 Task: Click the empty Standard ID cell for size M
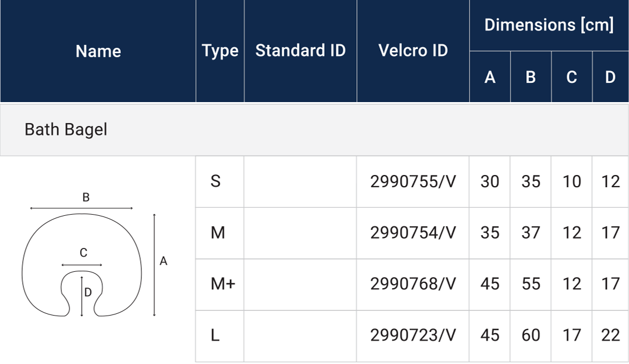(x=300, y=233)
